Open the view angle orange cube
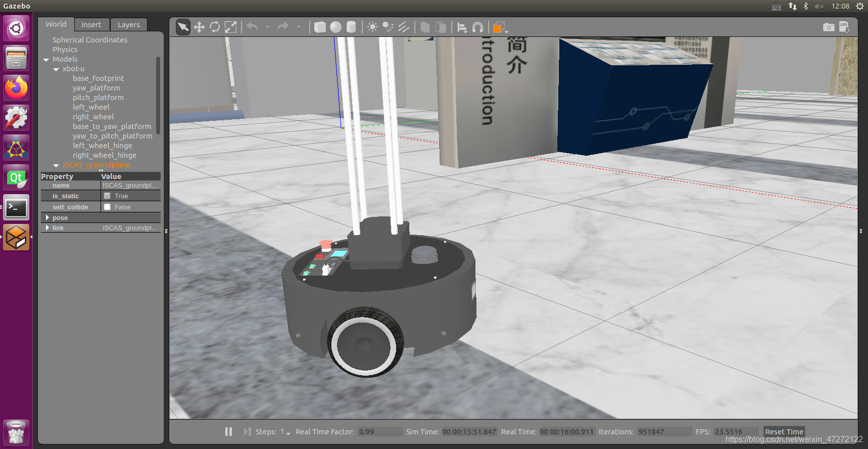This screenshot has width=868, height=449. tap(499, 27)
